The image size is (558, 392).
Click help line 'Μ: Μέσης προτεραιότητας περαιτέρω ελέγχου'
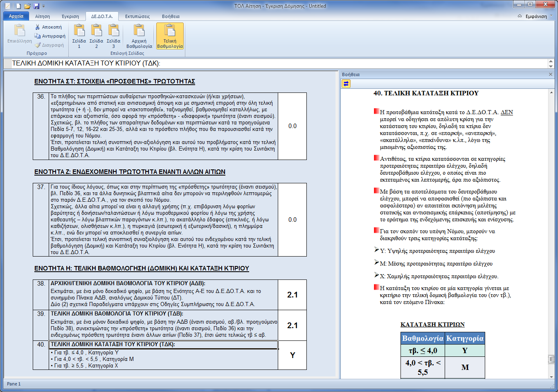[436, 264]
